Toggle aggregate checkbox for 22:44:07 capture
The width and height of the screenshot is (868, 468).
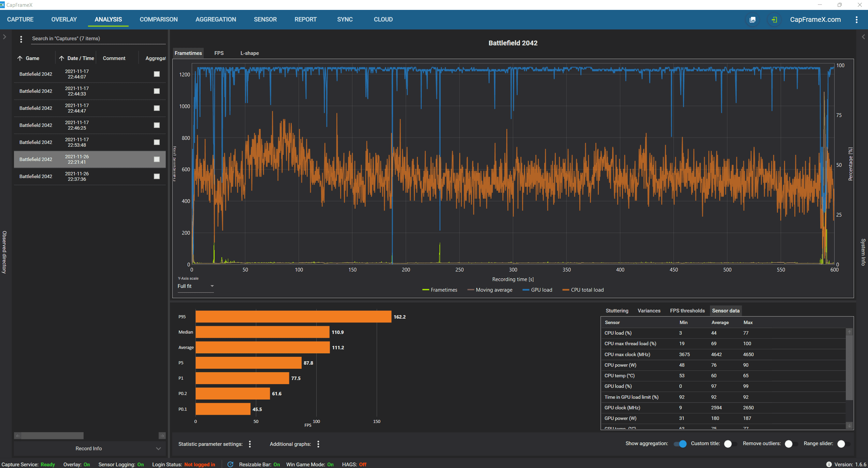coord(157,74)
